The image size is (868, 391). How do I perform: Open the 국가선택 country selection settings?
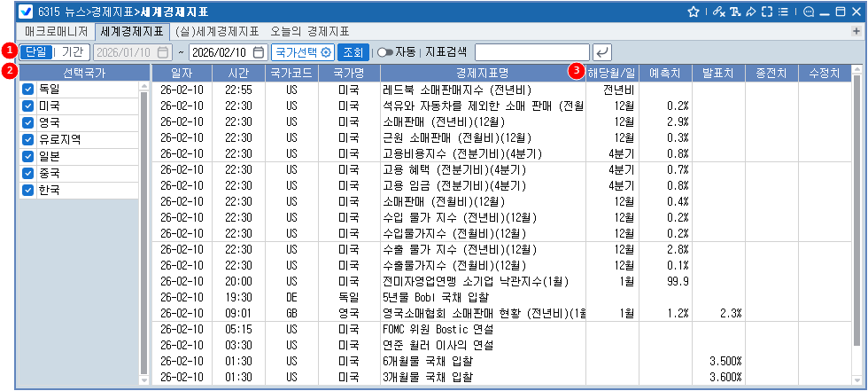pos(301,52)
